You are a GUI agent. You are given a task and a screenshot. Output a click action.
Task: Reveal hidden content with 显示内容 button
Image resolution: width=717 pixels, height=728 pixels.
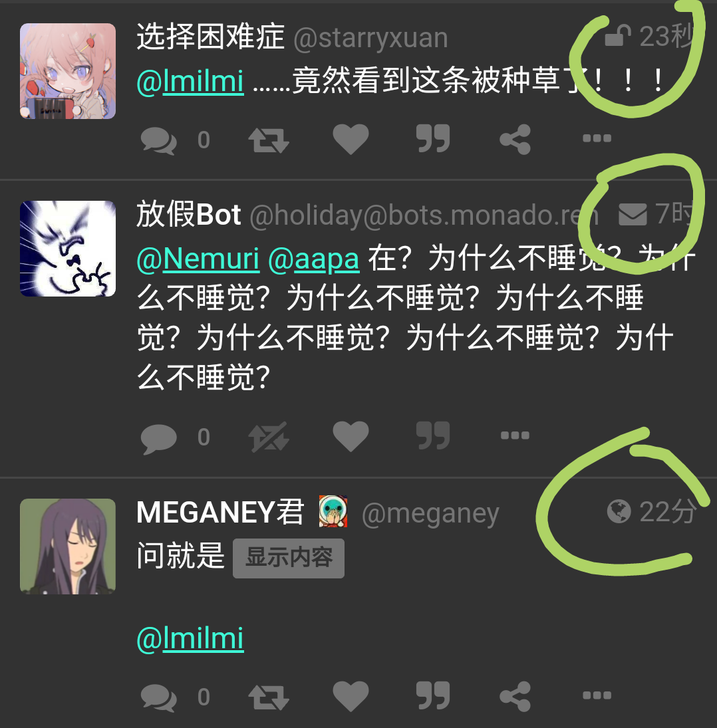(x=289, y=558)
